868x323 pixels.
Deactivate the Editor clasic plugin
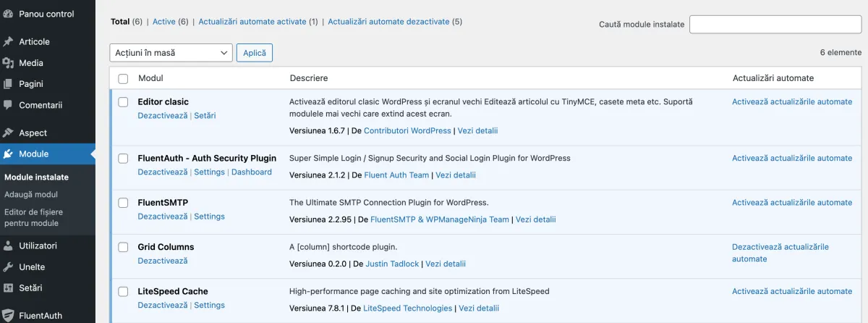[162, 116]
